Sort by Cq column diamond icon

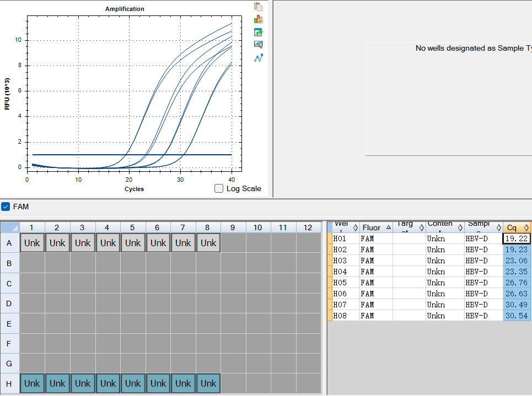(526, 227)
